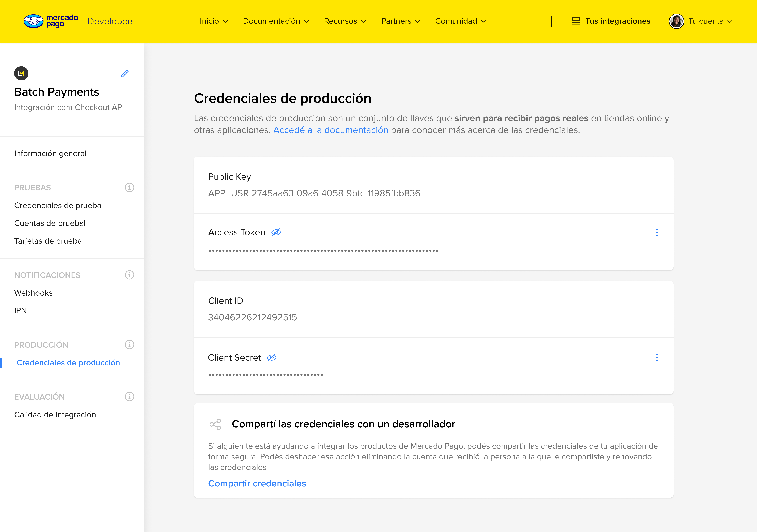Screen dimensions: 757x532
Task: Click the Public Key label
Action: click(x=229, y=177)
